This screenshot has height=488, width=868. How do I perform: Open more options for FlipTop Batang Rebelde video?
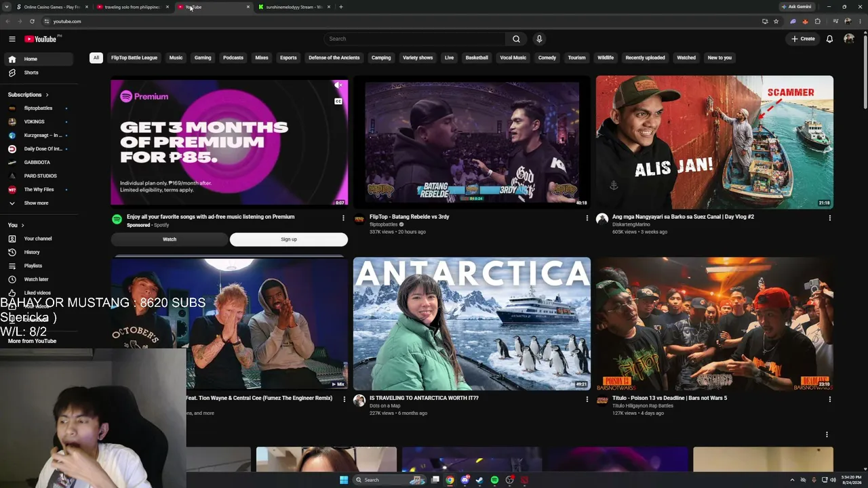[587, 218]
